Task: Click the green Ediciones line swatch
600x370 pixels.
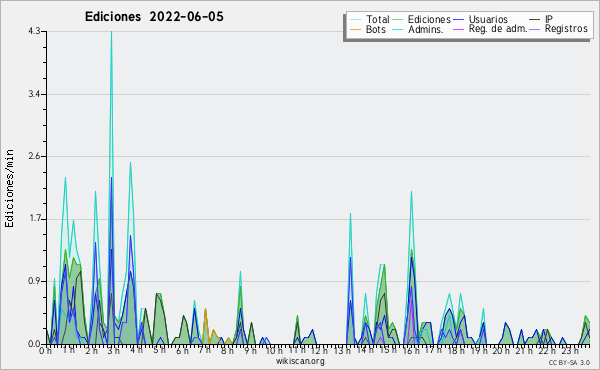Action: pos(398,20)
